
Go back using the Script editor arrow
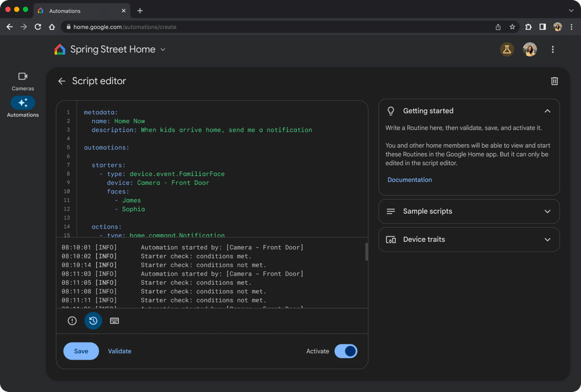[x=62, y=81]
